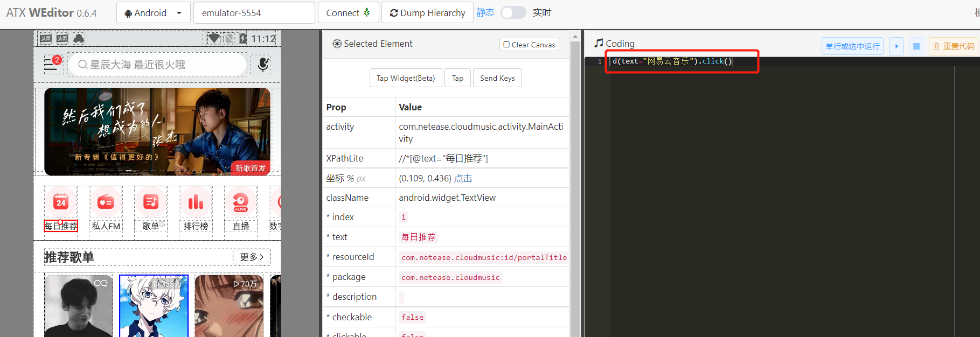The image size is (980, 337).
Task: Click the emulator-5554 device input field
Action: (254, 13)
